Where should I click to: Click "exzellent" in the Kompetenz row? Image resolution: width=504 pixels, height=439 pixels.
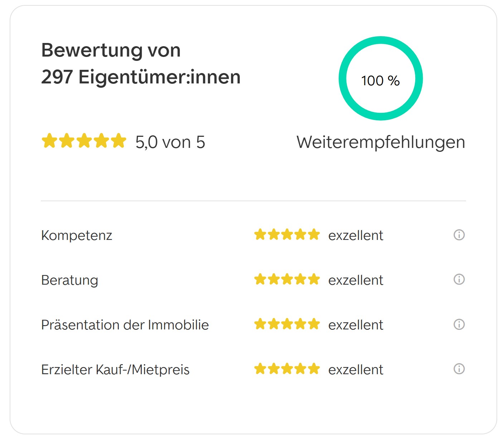[x=355, y=235]
